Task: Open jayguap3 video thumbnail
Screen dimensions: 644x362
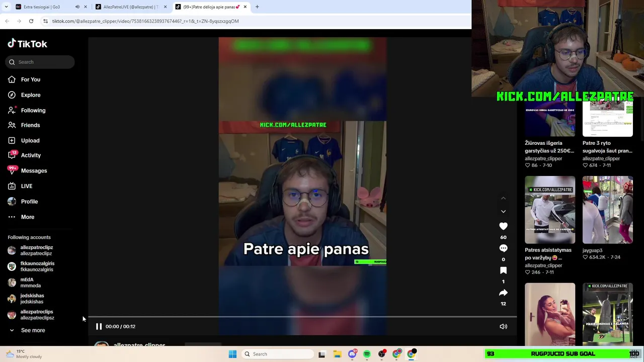Action: coord(608,210)
